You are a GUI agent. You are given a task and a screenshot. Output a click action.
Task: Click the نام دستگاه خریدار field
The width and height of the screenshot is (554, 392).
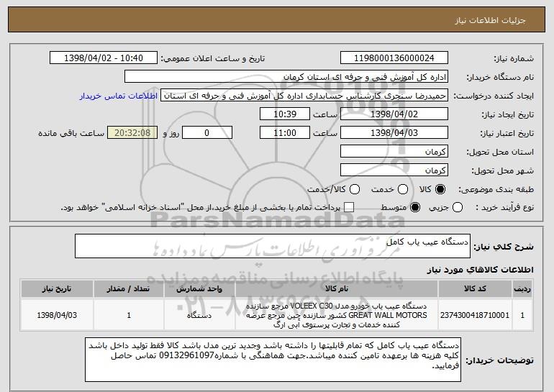[x=286, y=77]
